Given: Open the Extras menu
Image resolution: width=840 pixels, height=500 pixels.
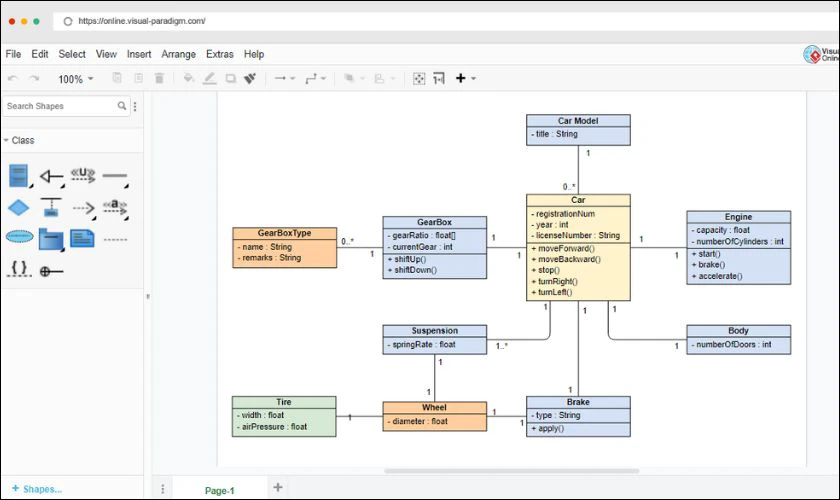Looking at the screenshot, I should click(220, 54).
